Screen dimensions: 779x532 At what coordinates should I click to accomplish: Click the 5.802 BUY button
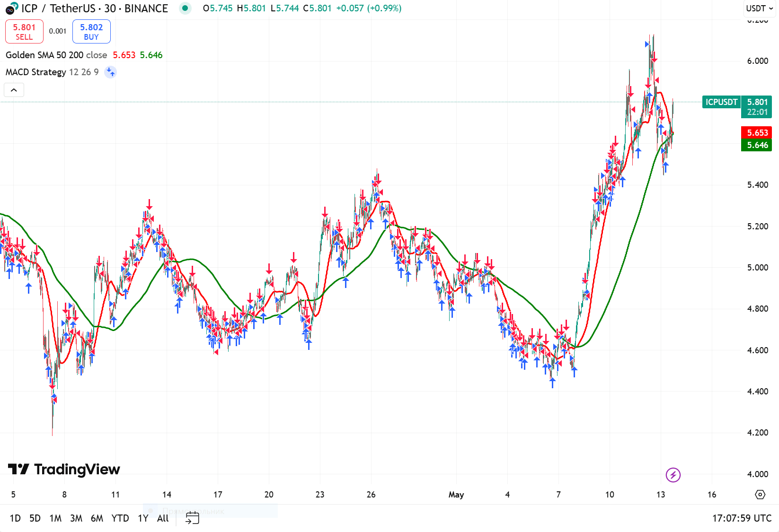(91, 31)
